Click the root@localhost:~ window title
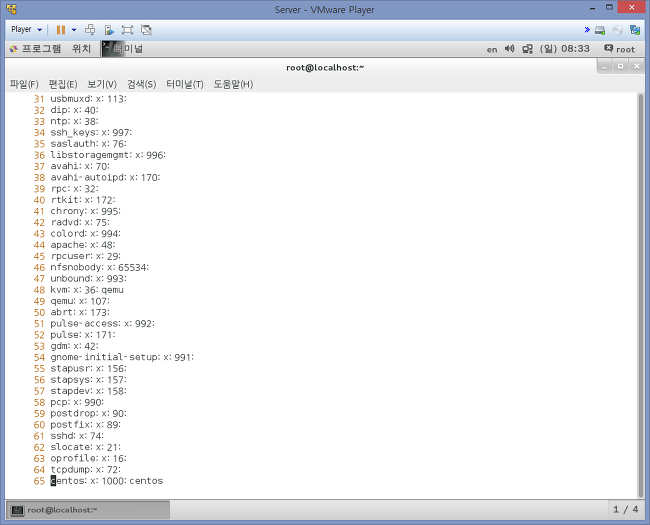This screenshot has height=525, width=650. 325,67
